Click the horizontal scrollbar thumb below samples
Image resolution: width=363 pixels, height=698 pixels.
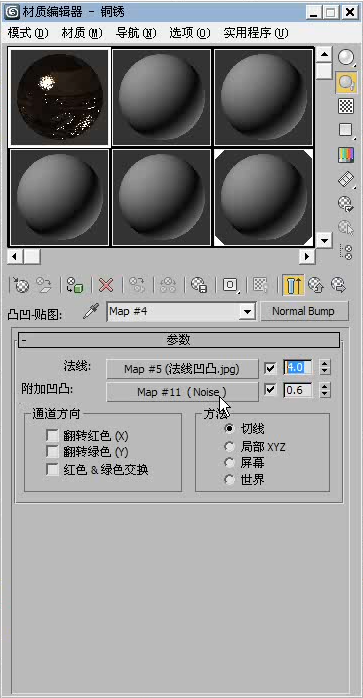(x=32, y=256)
